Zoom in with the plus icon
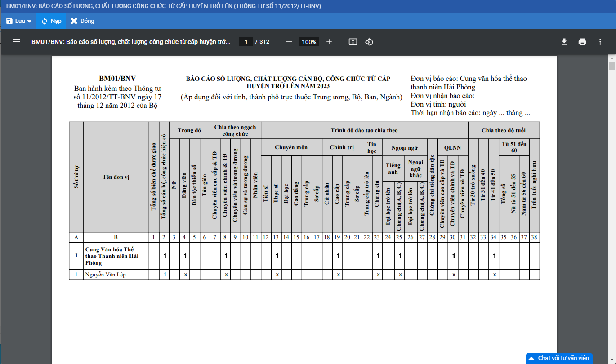The height and width of the screenshot is (364, 616). point(329,42)
